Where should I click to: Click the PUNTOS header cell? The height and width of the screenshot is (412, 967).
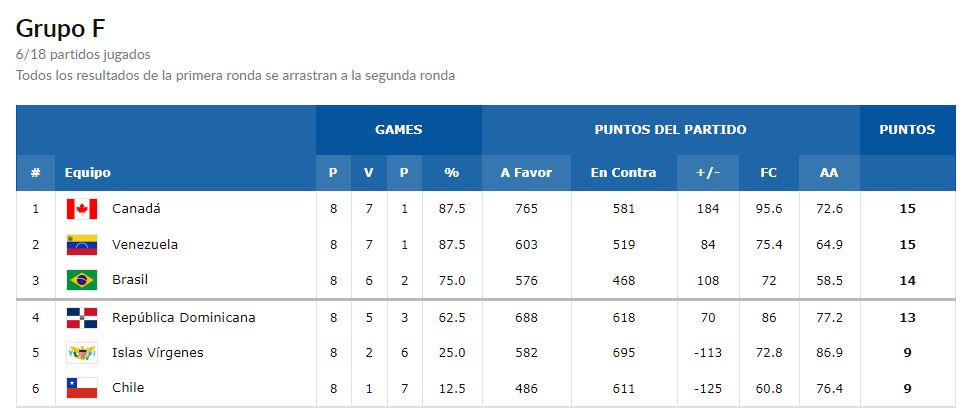907,130
